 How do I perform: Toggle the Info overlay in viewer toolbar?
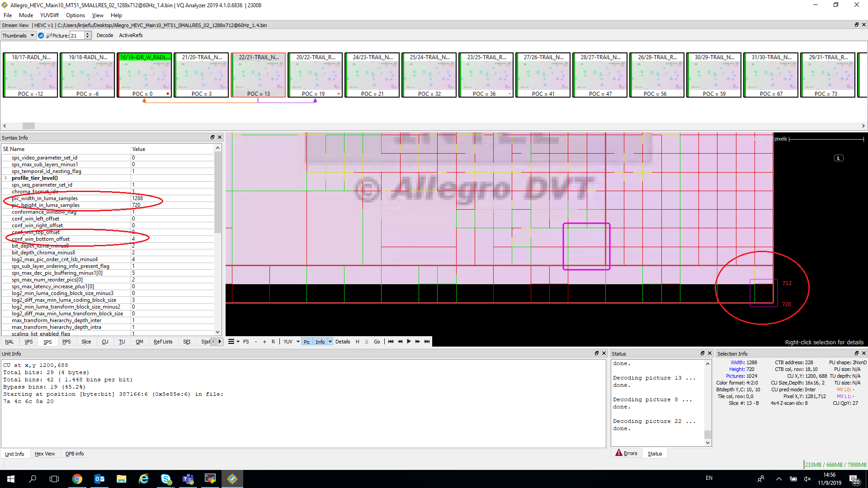[x=320, y=342]
